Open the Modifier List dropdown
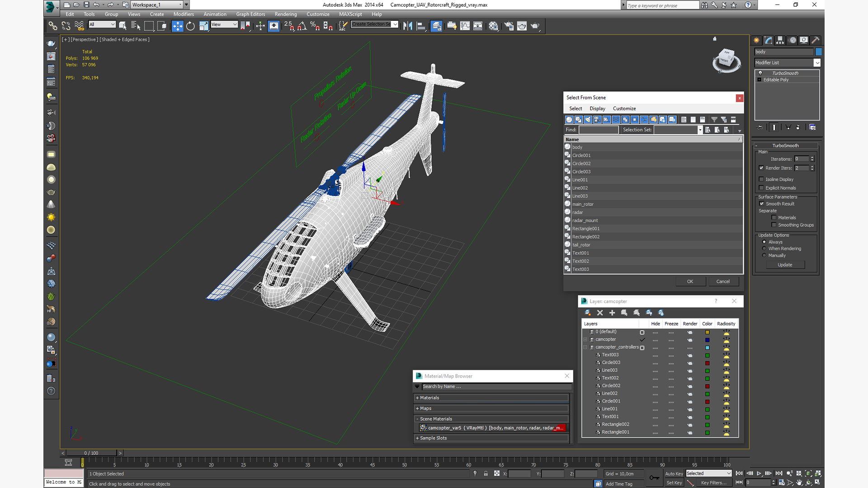This screenshot has width=868, height=488. 817,63
